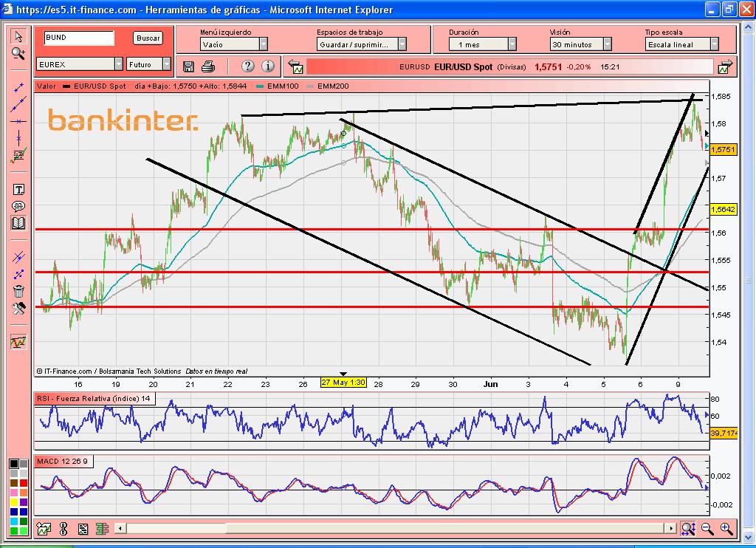756x548 pixels.
Task: Select the line segment drawing tool
Action: [x=18, y=87]
